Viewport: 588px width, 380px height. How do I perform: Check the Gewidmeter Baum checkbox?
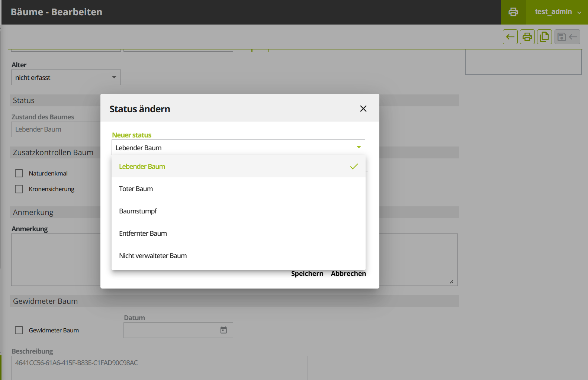pos(19,330)
